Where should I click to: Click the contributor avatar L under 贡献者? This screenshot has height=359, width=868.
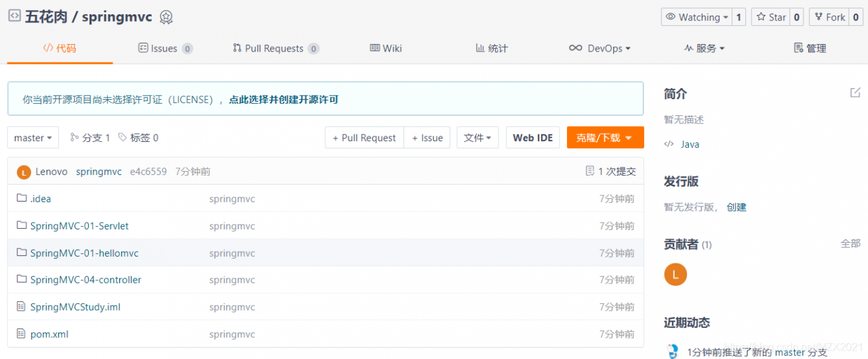click(x=675, y=274)
